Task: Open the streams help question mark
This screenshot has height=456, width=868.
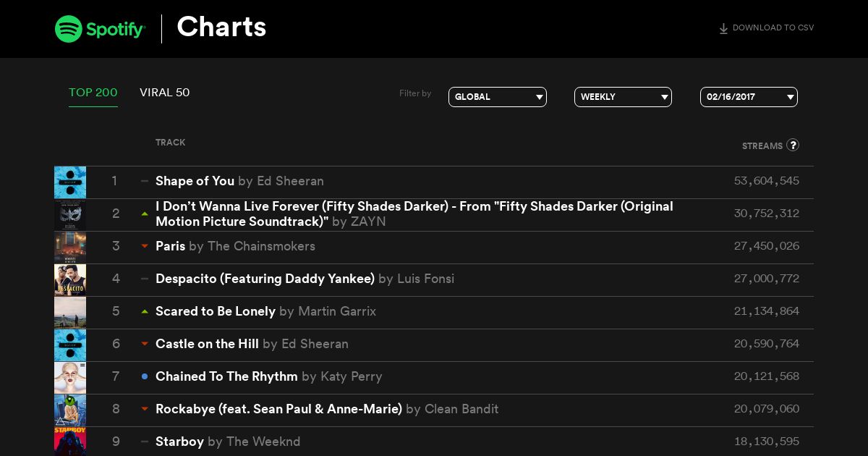Action: tap(793, 145)
